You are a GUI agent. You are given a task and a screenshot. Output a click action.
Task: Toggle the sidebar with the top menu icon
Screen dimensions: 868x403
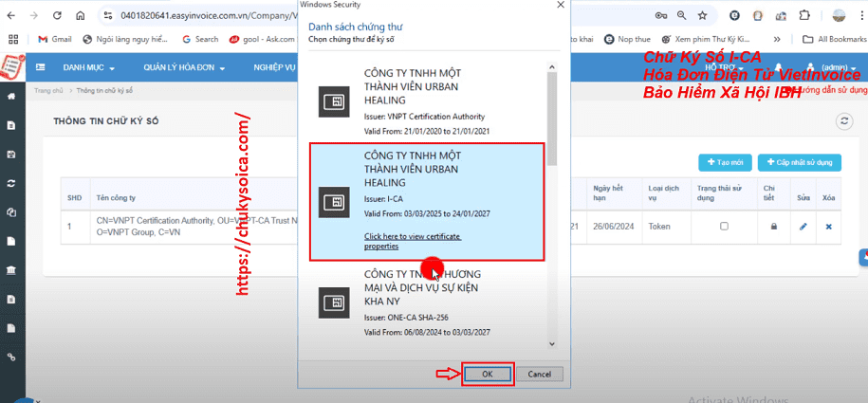[x=41, y=67]
